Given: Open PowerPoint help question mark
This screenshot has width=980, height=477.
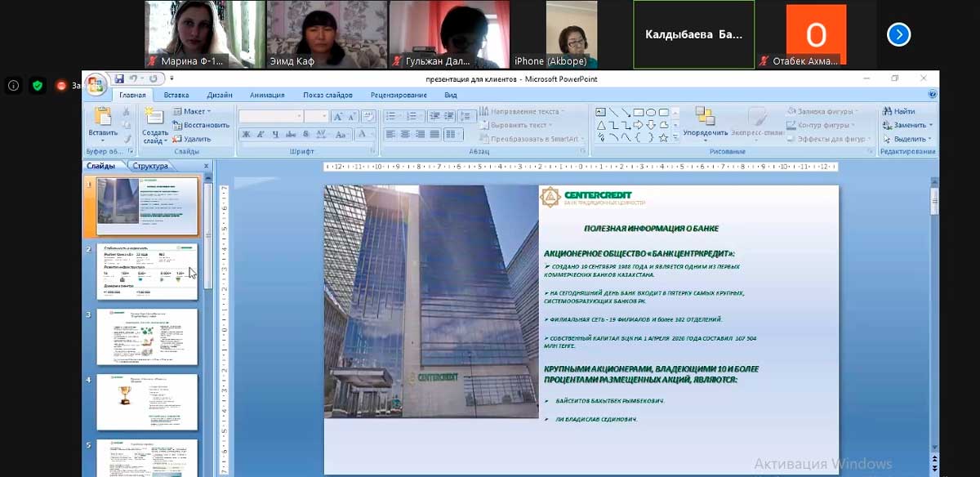Looking at the screenshot, I should click(933, 95).
